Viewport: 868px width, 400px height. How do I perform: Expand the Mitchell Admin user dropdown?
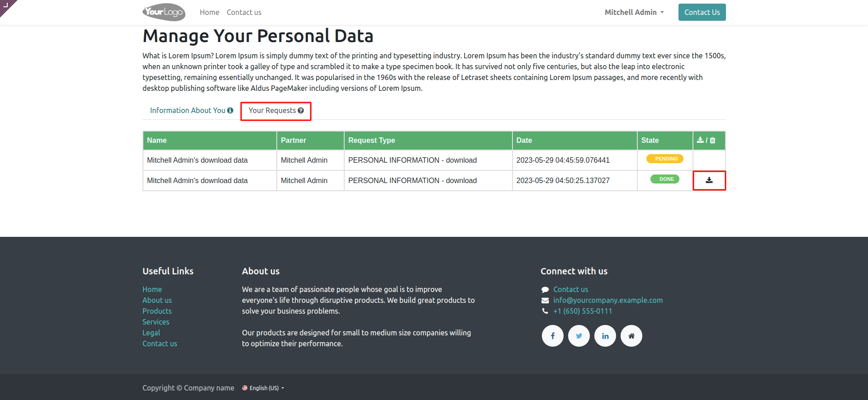(634, 12)
